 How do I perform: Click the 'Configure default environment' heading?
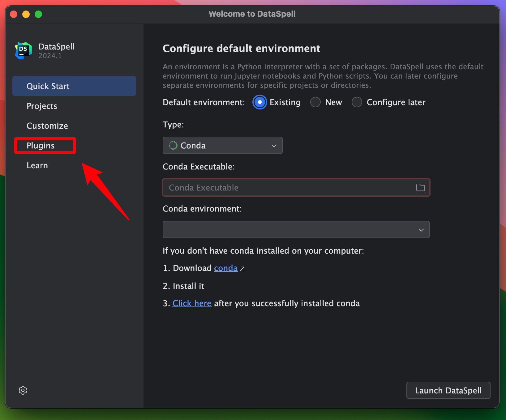point(241,49)
